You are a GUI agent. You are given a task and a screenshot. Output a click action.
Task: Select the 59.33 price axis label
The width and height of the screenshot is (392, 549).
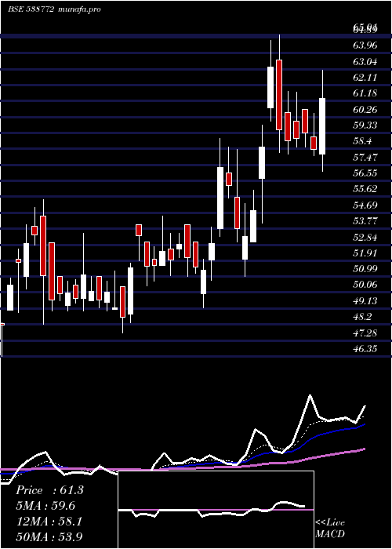tap(365, 125)
